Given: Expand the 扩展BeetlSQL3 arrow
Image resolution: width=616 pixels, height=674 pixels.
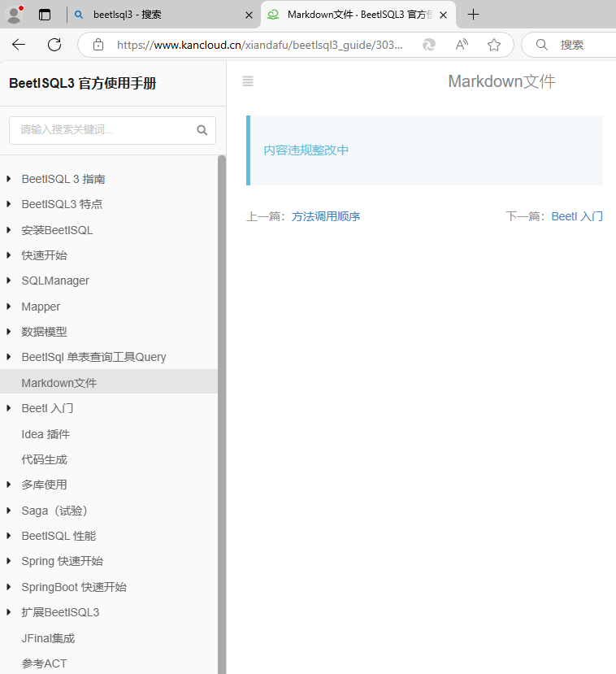Looking at the screenshot, I should pyautogui.click(x=9, y=612).
